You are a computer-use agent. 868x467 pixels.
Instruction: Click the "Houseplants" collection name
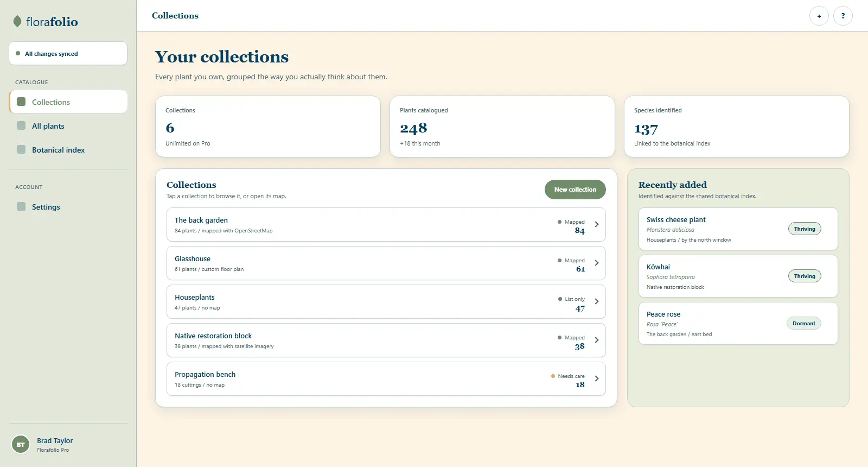click(195, 297)
